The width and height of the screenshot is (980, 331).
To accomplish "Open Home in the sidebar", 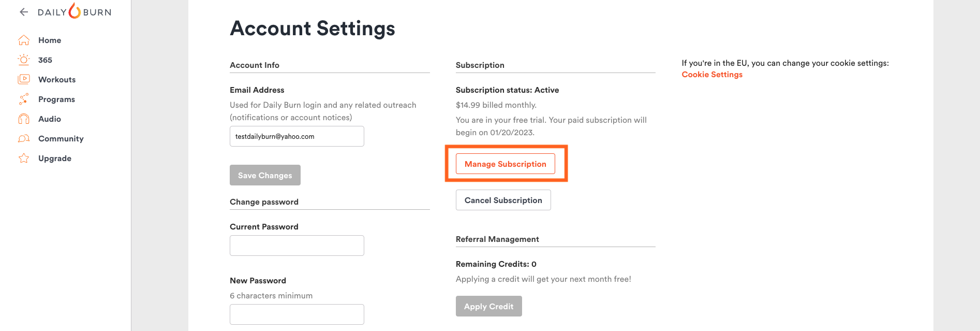I will point(50,40).
